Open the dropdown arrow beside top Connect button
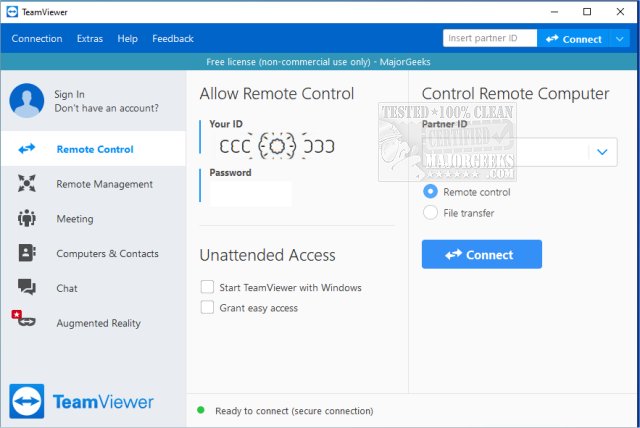The width and height of the screenshot is (640, 428). click(620, 39)
